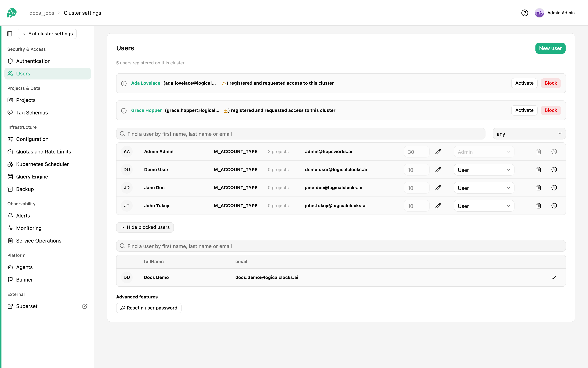Click the pencil edit icon for John Tukey

click(438, 206)
